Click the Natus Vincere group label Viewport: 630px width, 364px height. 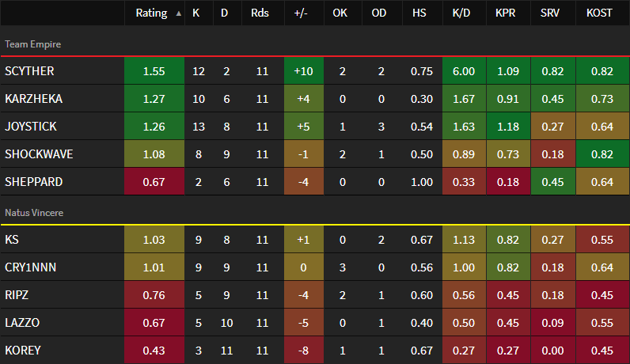[x=34, y=213]
